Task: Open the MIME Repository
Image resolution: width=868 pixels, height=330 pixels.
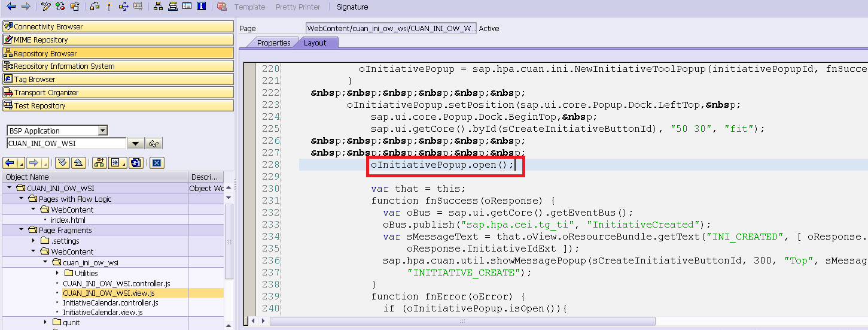Action: pos(118,40)
